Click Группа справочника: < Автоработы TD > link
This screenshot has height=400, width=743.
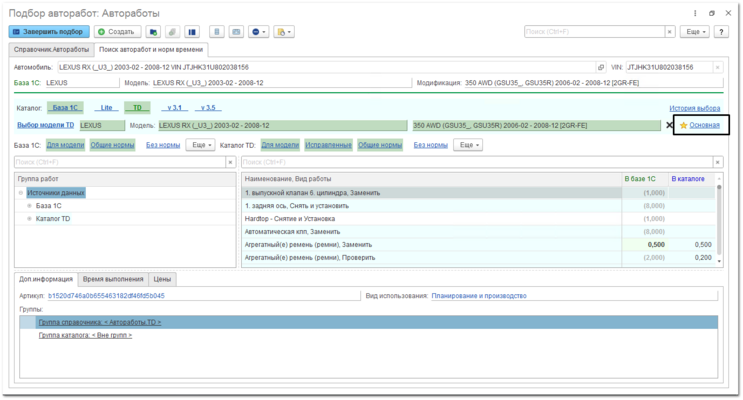pyautogui.click(x=100, y=322)
